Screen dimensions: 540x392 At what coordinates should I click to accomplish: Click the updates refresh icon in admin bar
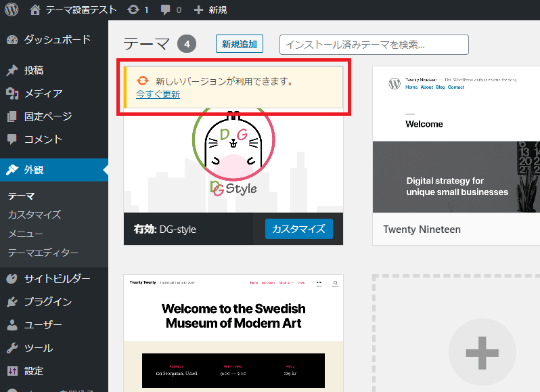[x=134, y=10]
